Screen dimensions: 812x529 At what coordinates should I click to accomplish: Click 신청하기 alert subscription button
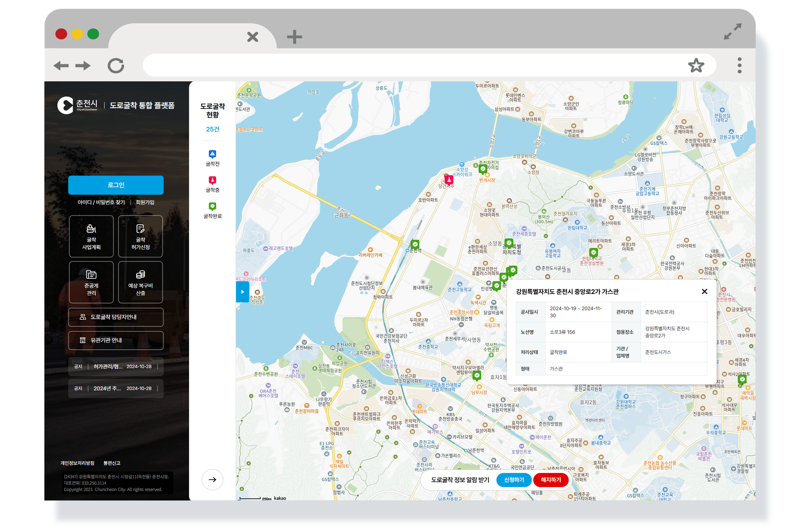514,480
